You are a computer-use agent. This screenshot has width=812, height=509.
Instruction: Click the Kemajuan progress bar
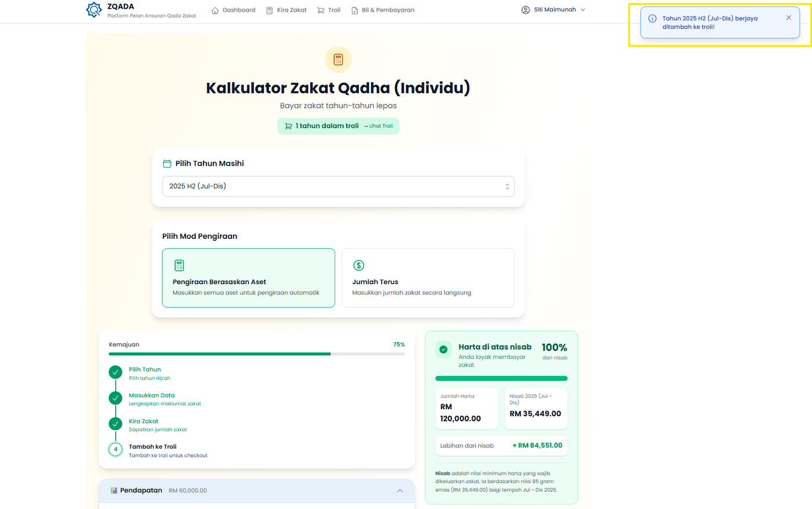point(256,354)
